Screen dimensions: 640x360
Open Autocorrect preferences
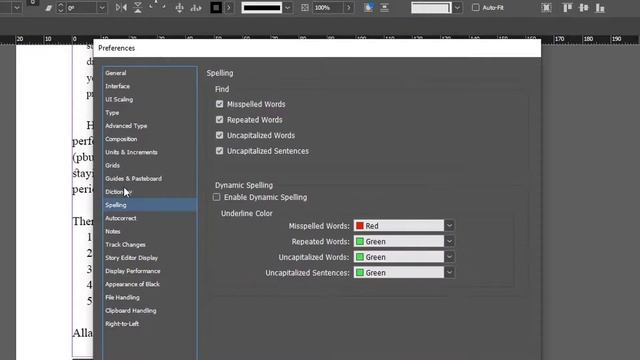coord(150,218)
